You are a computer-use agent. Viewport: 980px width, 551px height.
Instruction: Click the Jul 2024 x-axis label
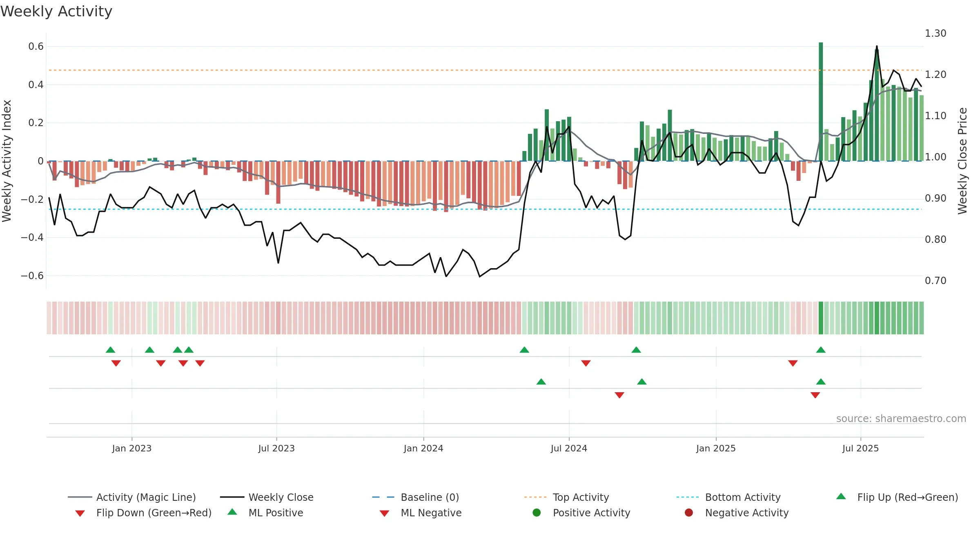click(x=569, y=449)
